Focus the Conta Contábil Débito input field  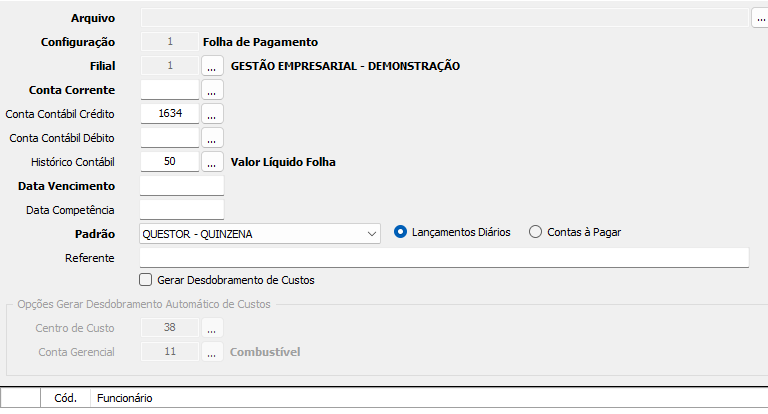coord(169,137)
